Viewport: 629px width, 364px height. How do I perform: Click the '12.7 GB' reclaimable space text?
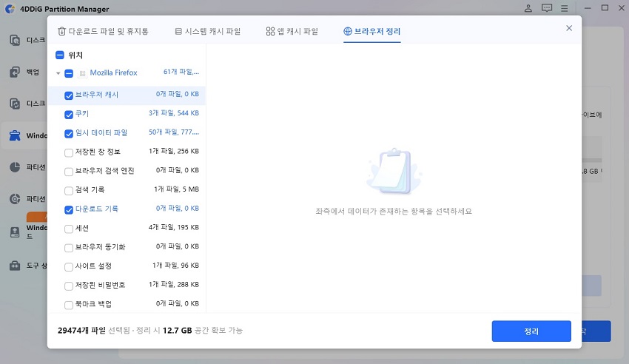177,330
